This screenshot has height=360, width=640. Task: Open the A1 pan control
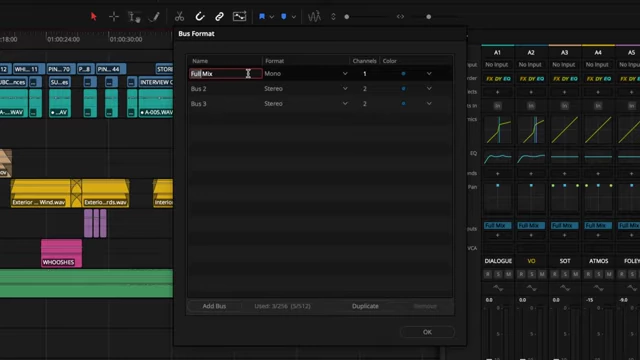[498, 198]
